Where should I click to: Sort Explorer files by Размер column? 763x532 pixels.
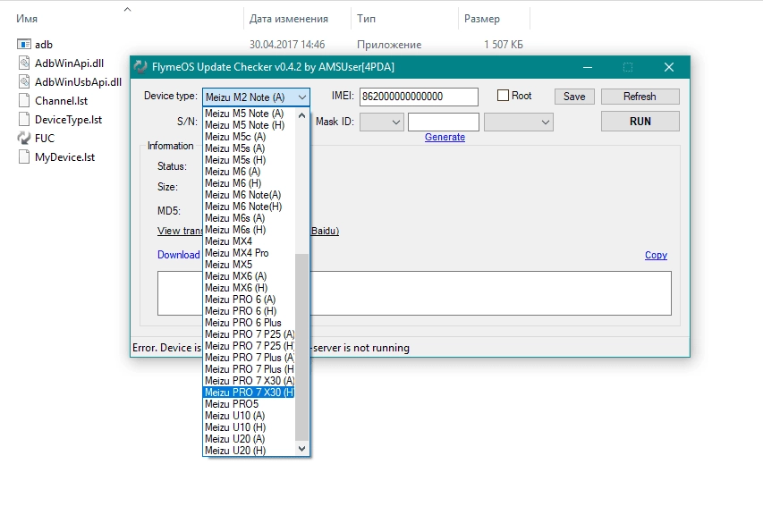pos(482,19)
